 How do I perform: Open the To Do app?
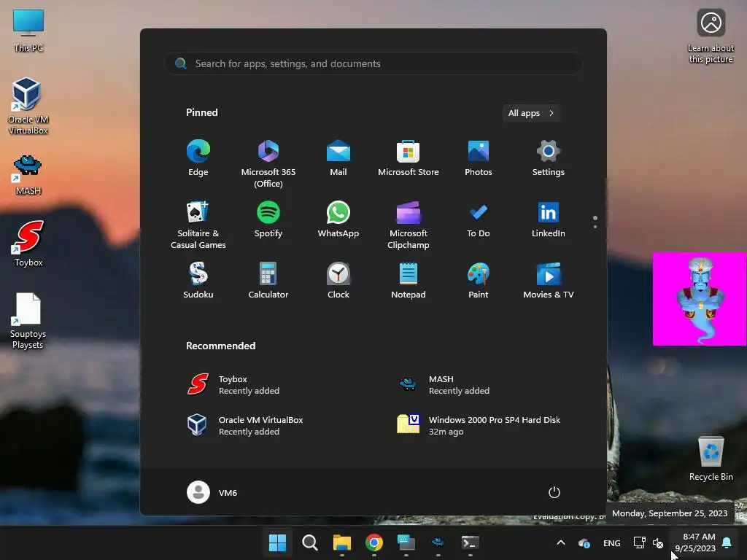pos(479,219)
